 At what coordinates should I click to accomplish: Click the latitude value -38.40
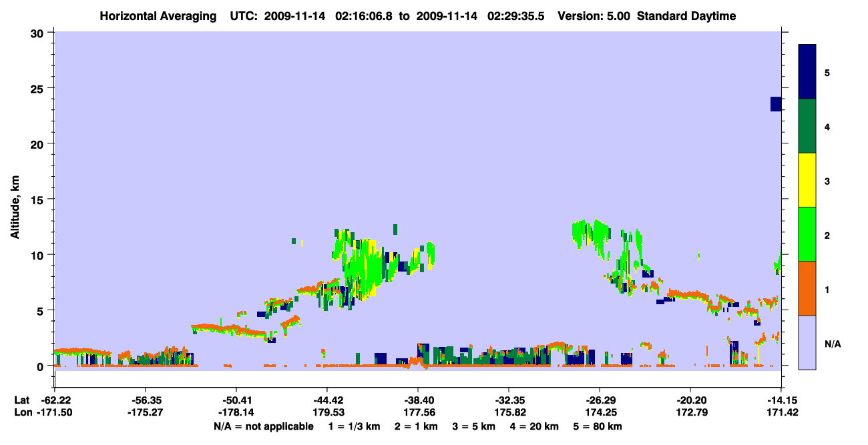tap(418, 400)
